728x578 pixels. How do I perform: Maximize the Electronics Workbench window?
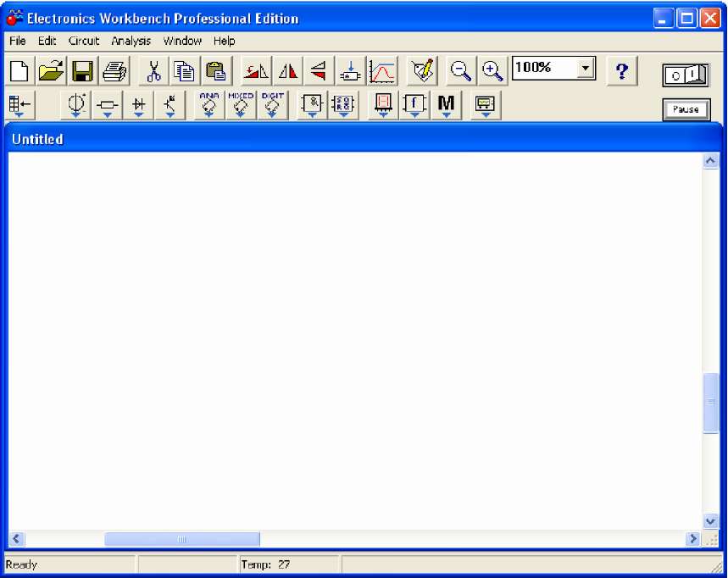pyautogui.click(x=686, y=19)
